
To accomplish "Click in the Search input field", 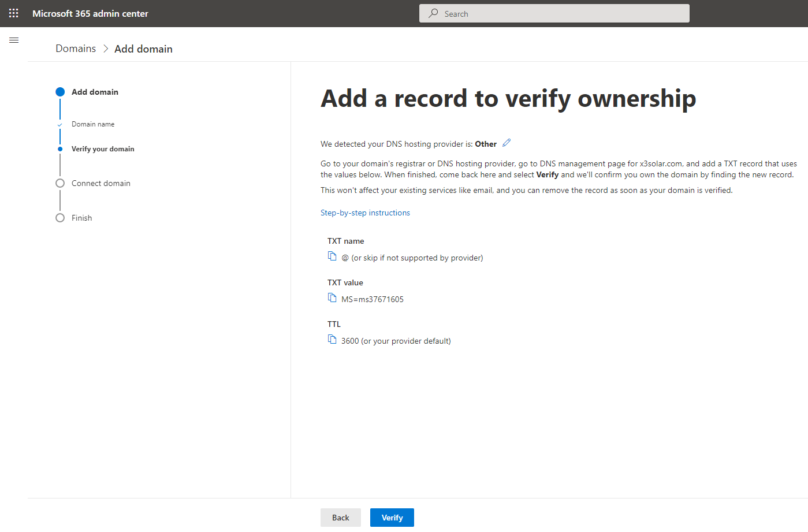I will (554, 13).
